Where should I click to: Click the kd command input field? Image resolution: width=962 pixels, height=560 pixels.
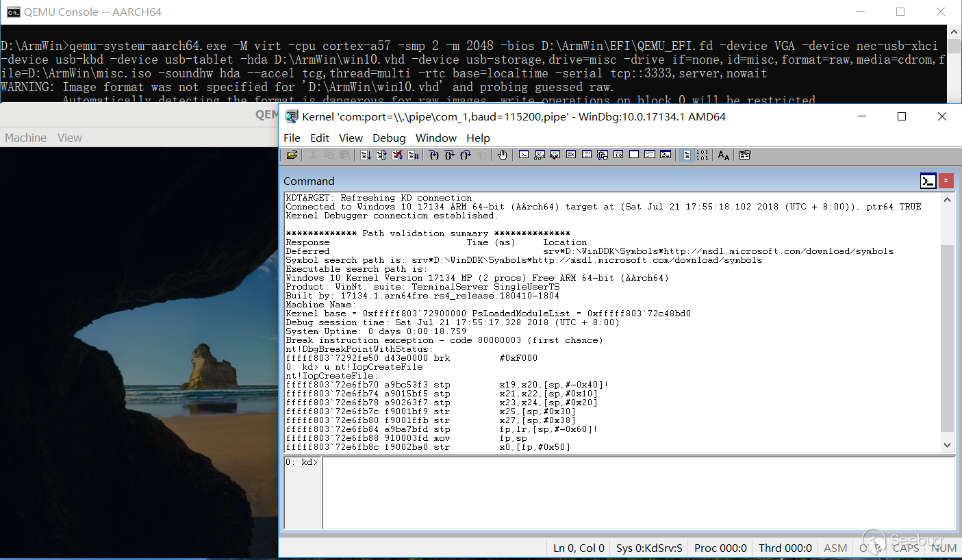[639, 493]
